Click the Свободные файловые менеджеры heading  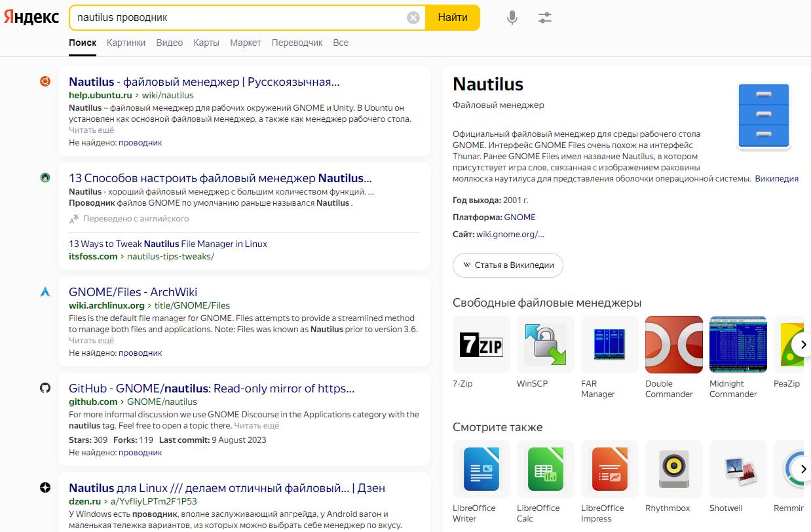pos(547,303)
